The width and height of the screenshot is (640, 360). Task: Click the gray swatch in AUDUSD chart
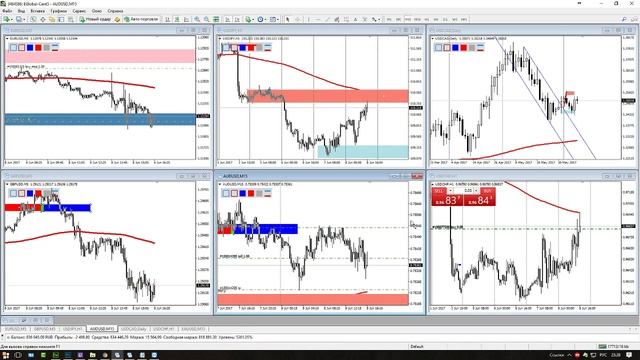tap(259, 193)
